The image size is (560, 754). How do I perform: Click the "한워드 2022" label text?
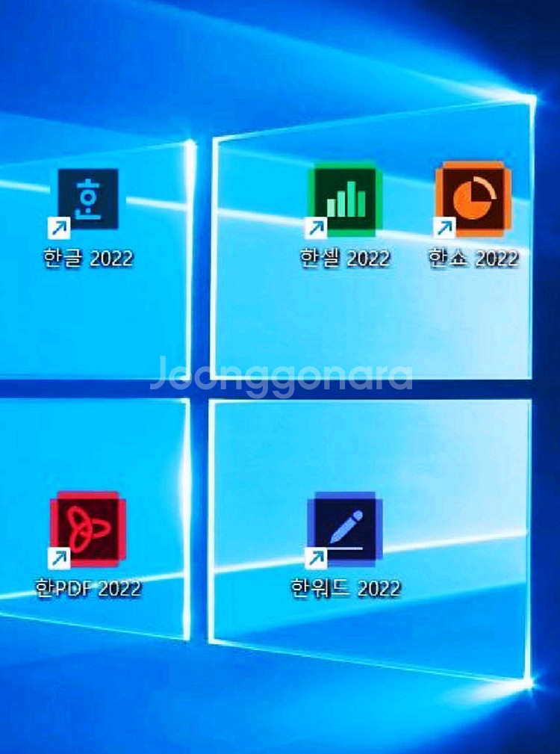tap(345, 588)
